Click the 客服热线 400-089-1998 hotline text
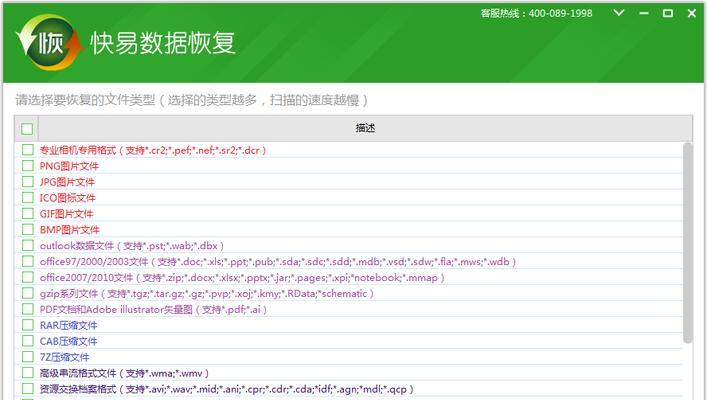The image size is (707, 400). (536, 14)
